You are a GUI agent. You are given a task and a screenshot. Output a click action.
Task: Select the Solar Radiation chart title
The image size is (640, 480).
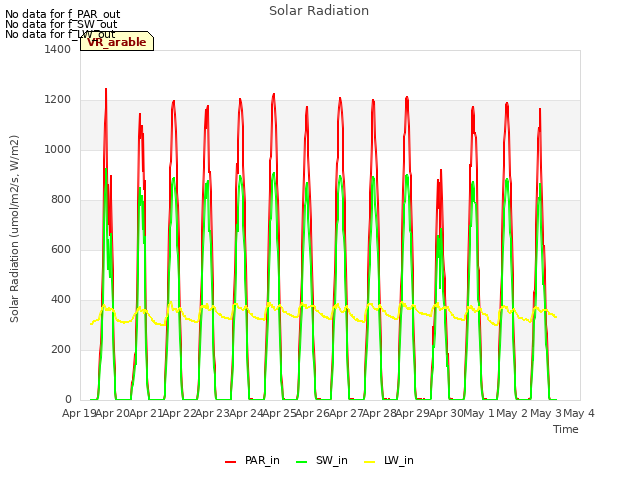tap(319, 11)
